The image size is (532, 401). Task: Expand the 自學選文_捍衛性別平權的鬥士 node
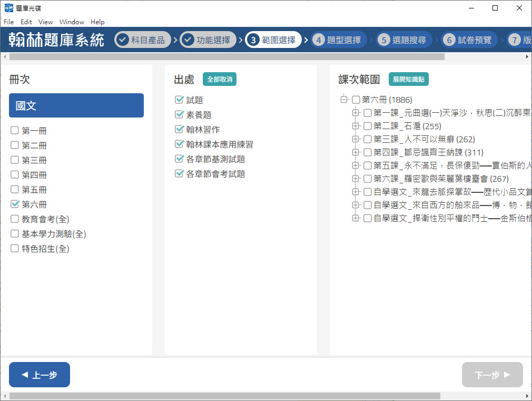point(355,218)
